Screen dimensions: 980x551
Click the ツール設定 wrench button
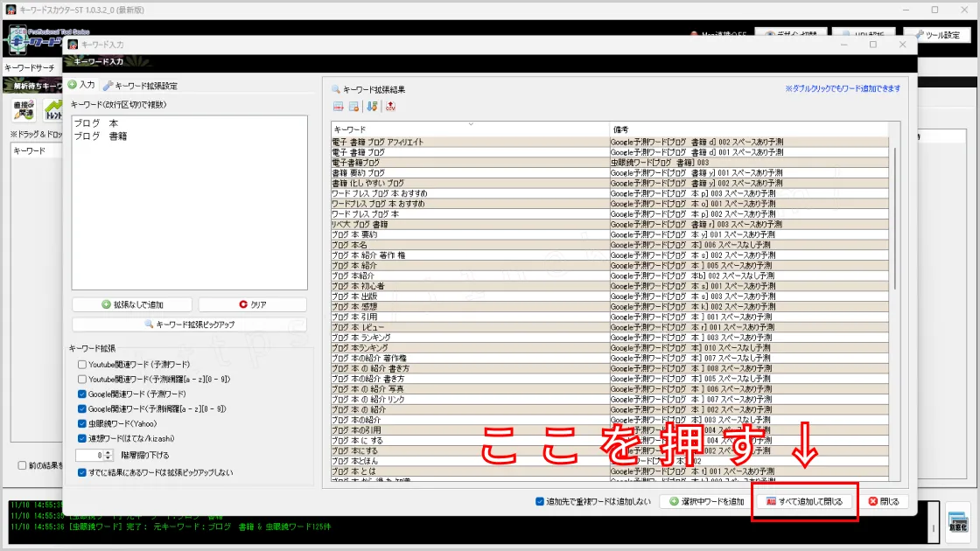point(937,35)
